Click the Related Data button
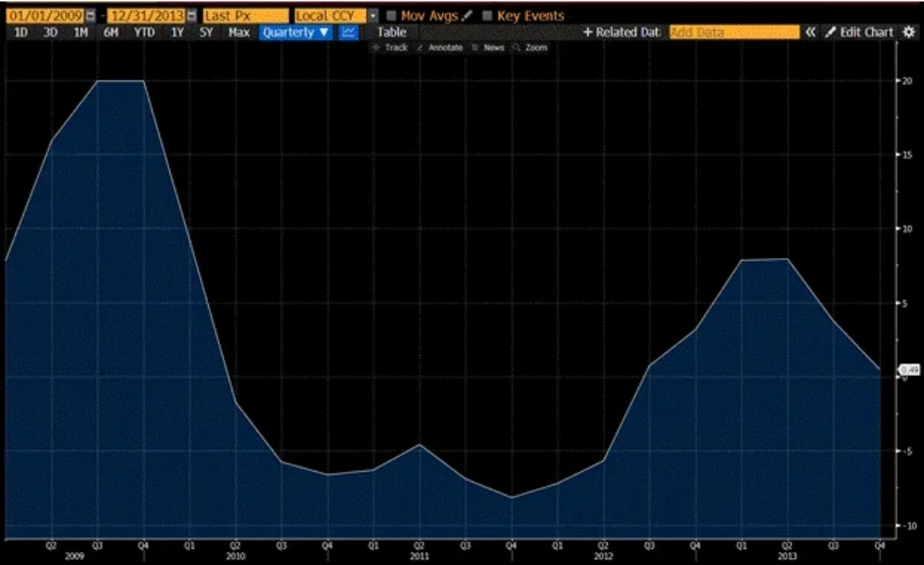This screenshot has width=924, height=565. (x=622, y=32)
